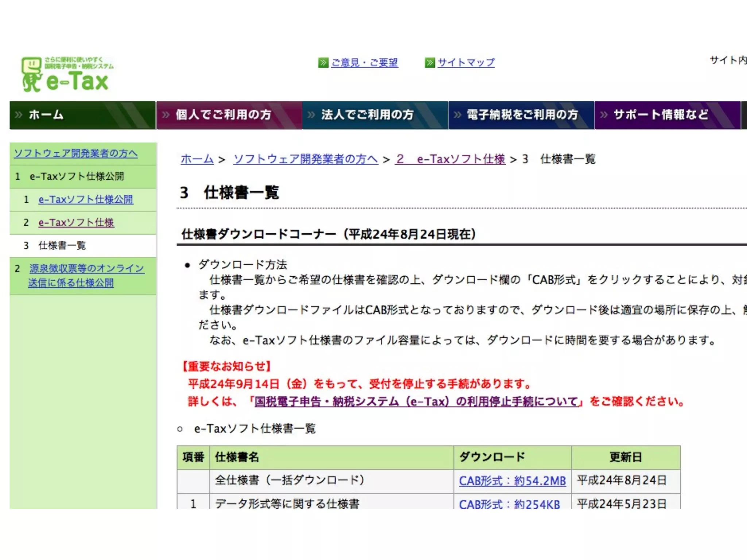Select e-Taxソフト仕様 item in sidebar
The height and width of the screenshot is (560, 747).
pyautogui.click(x=76, y=222)
